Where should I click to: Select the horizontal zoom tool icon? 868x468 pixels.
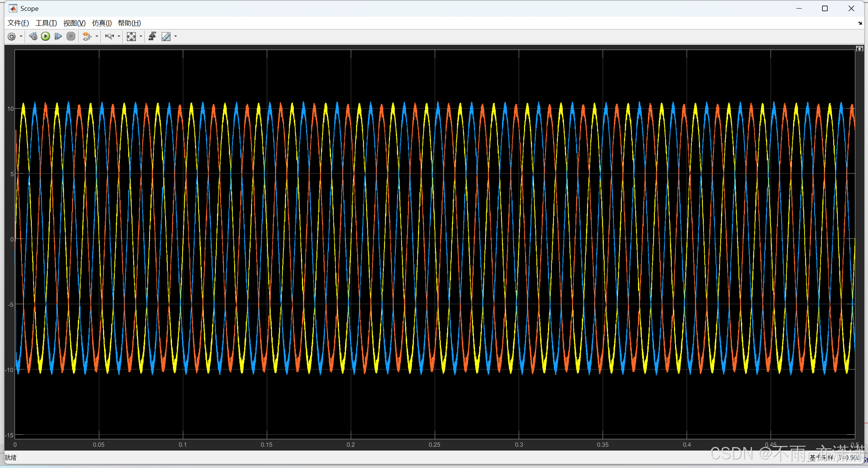point(109,36)
